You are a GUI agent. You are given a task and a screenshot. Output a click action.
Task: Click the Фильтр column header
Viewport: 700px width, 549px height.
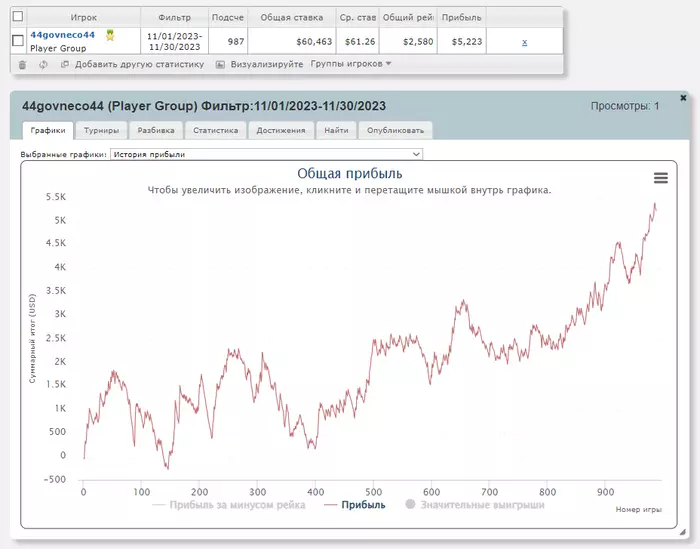pos(174,17)
